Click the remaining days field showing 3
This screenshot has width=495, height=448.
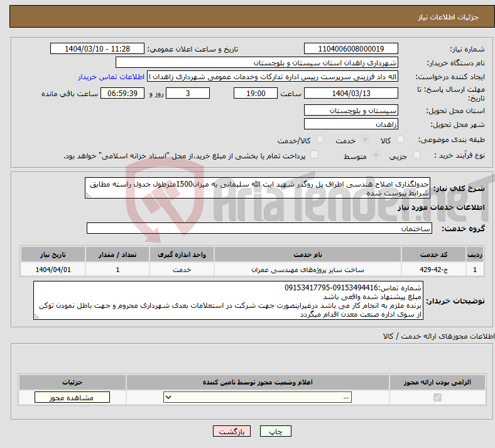coord(188,93)
